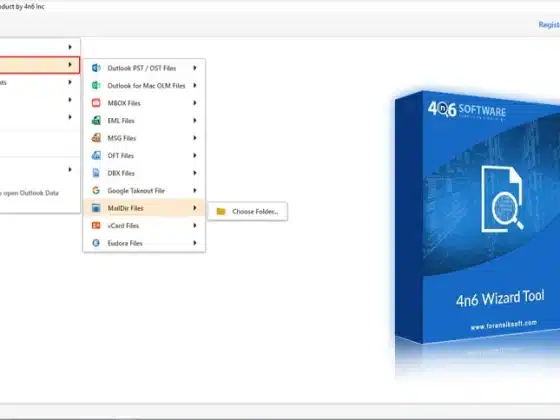Click the Outlook for Mac OLM icon

96,85
